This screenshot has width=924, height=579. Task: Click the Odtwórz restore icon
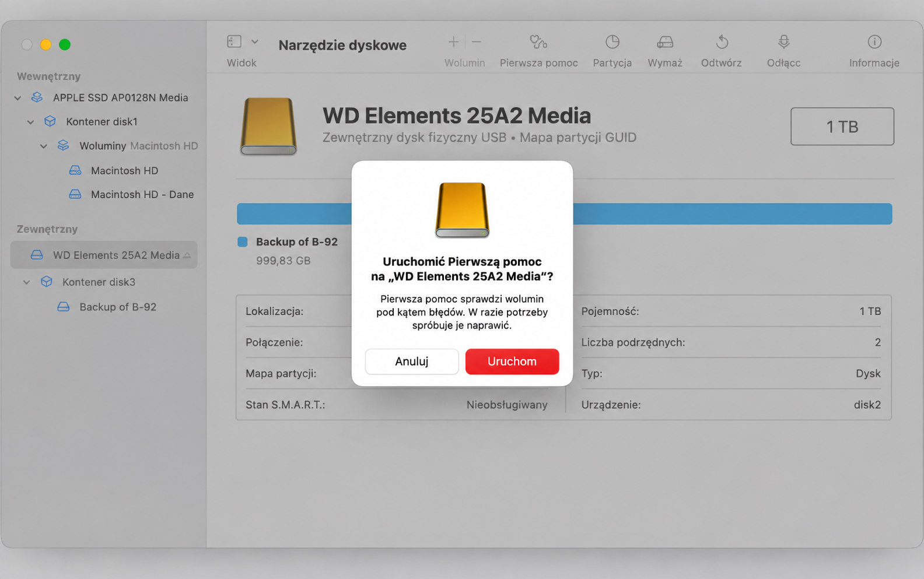(722, 42)
